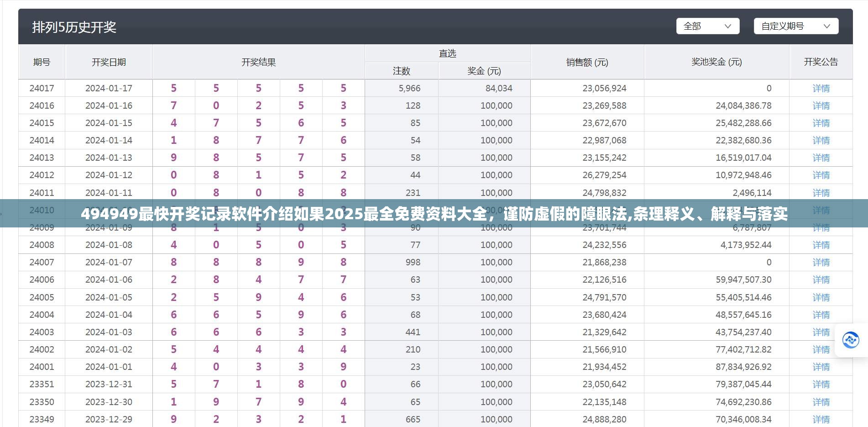The image size is (868, 427).
Task: Select date cell 2024-01-06
Action: (109, 279)
